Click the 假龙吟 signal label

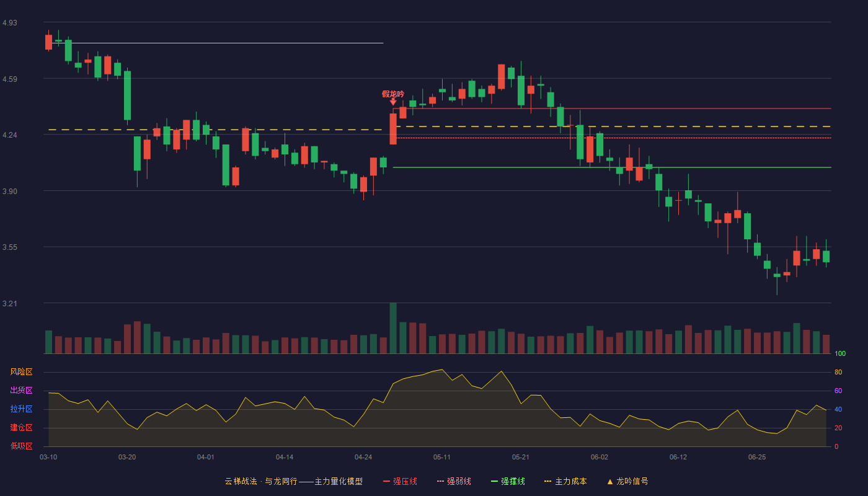tap(393, 94)
